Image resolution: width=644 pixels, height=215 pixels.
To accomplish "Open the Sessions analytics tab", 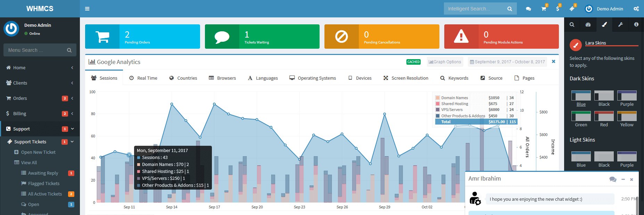I will [104, 78].
